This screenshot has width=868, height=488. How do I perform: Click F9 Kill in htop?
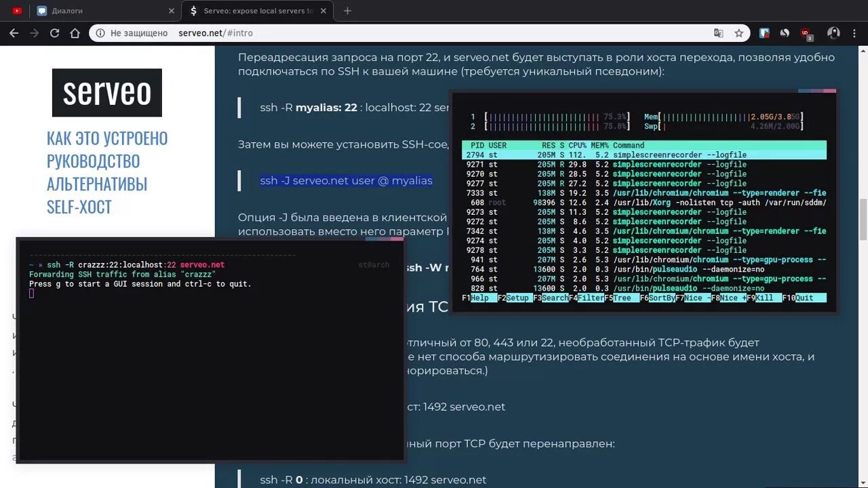pos(764,298)
